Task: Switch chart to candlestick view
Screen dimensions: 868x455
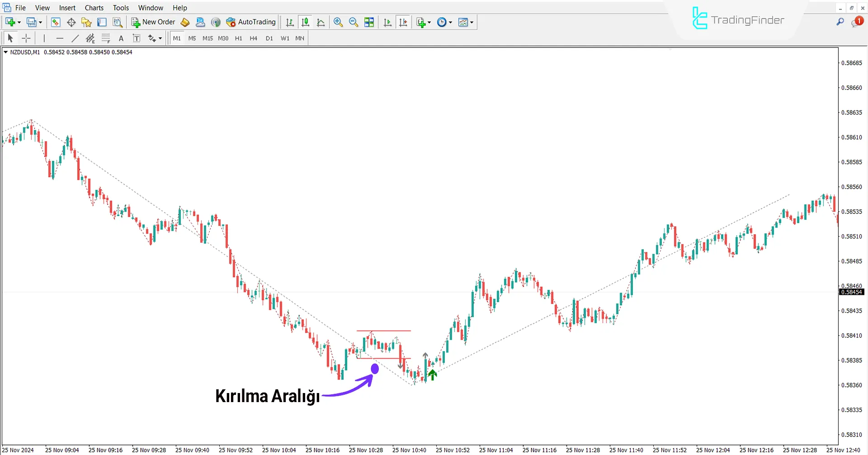Action: click(305, 22)
